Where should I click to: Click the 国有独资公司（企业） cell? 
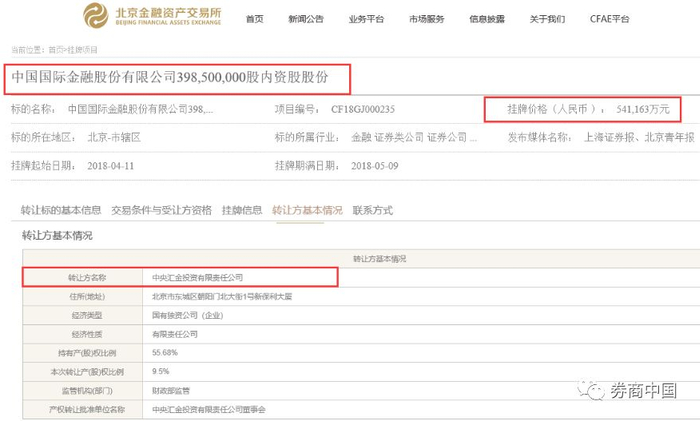[x=188, y=315]
